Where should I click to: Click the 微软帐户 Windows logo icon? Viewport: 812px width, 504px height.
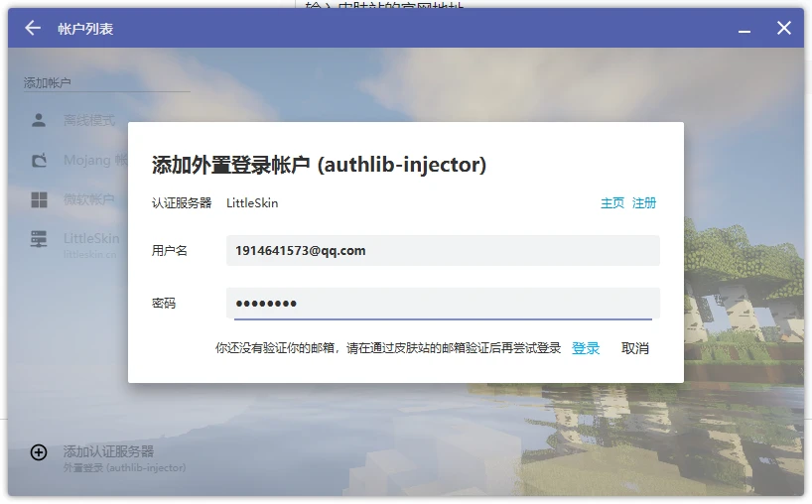click(x=39, y=200)
